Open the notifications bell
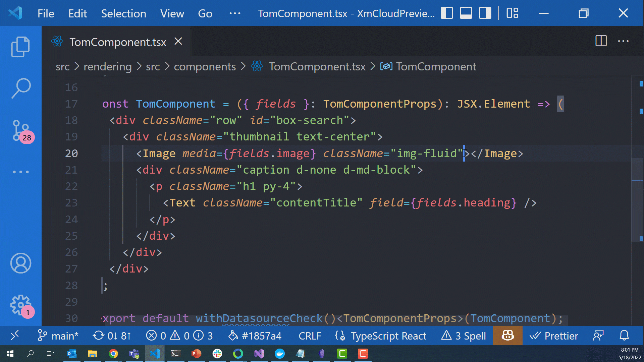The width and height of the screenshot is (644, 362). click(x=624, y=336)
